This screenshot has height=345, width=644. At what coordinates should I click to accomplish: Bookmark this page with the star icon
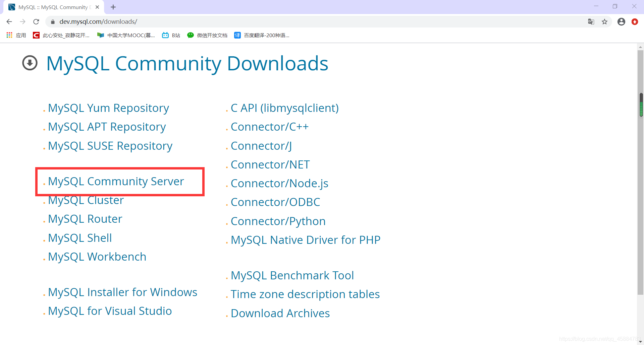pos(604,22)
